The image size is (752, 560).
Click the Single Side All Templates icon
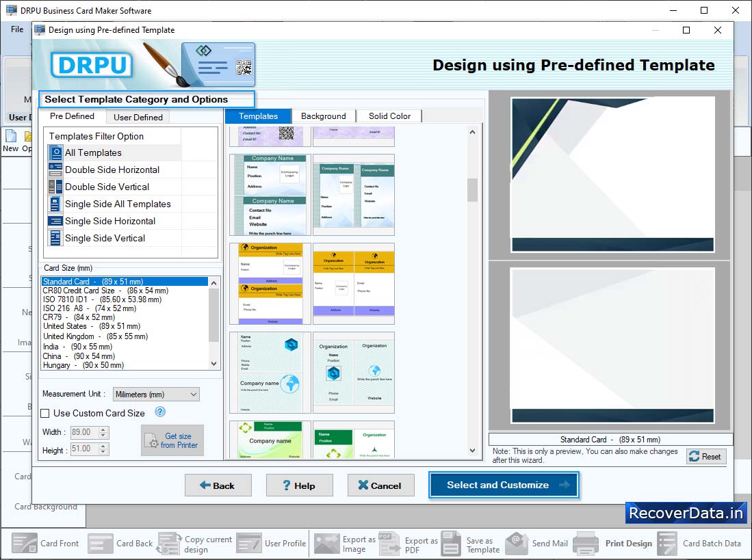click(55, 204)
